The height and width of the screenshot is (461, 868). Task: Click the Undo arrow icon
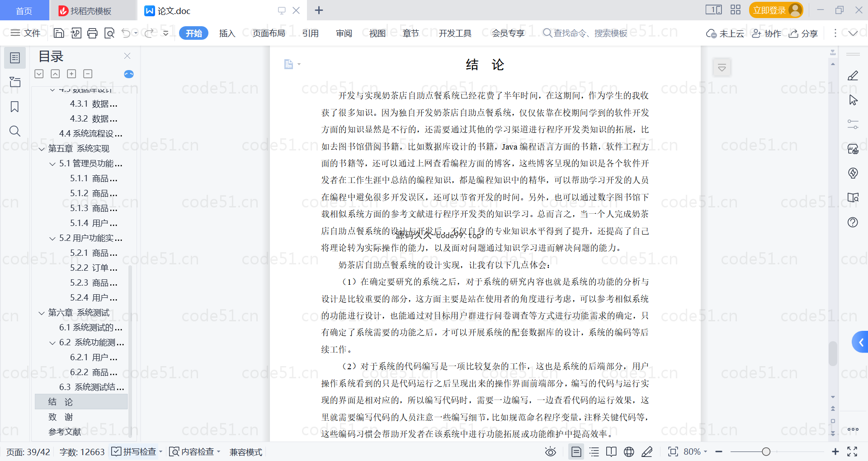(x=126, y=33)
